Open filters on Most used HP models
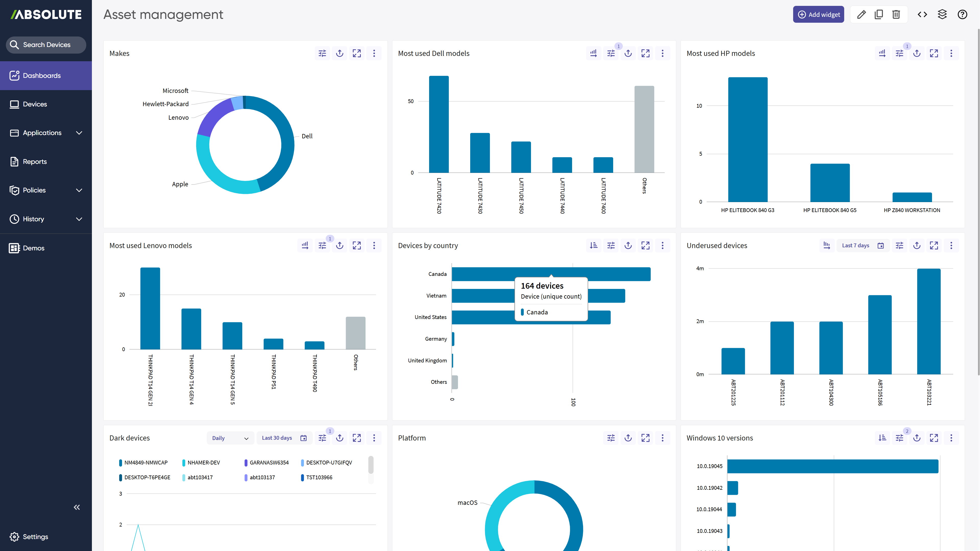This screenshot has height=551, width=980. [x=899, y=53]
